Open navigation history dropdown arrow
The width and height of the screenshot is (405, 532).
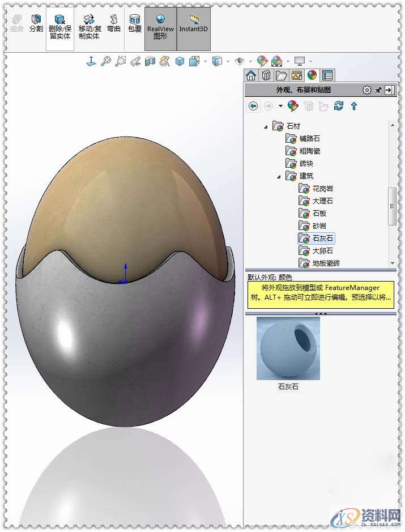coord(280,106)
